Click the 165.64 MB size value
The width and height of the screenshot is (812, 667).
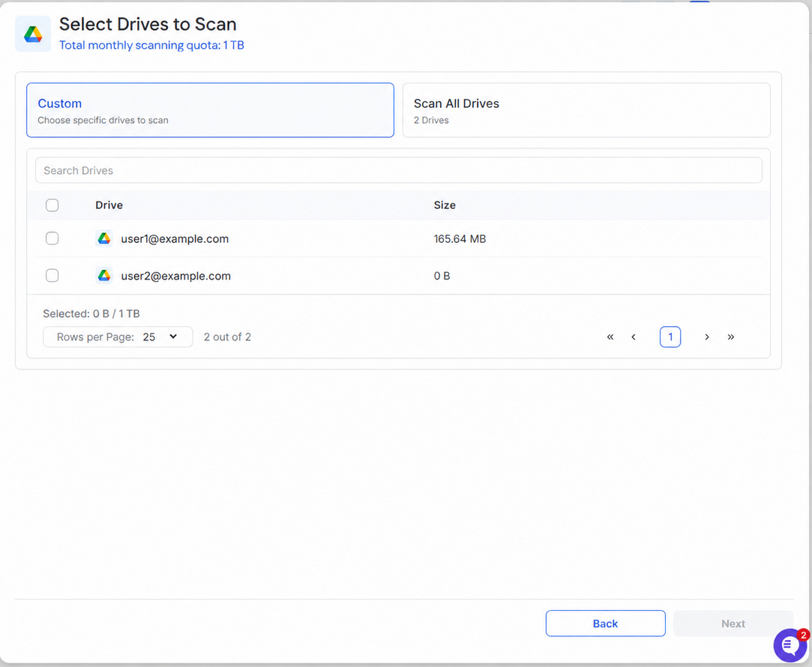(460, 238)
